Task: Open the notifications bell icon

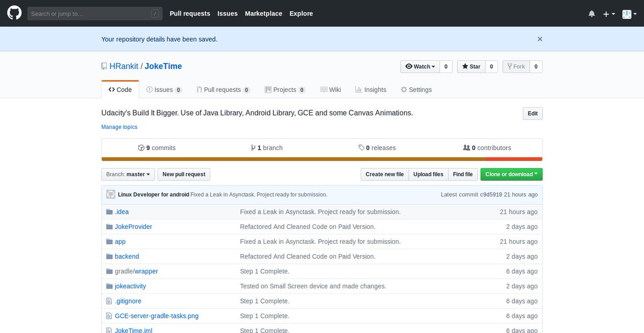Action: (591, 14)
